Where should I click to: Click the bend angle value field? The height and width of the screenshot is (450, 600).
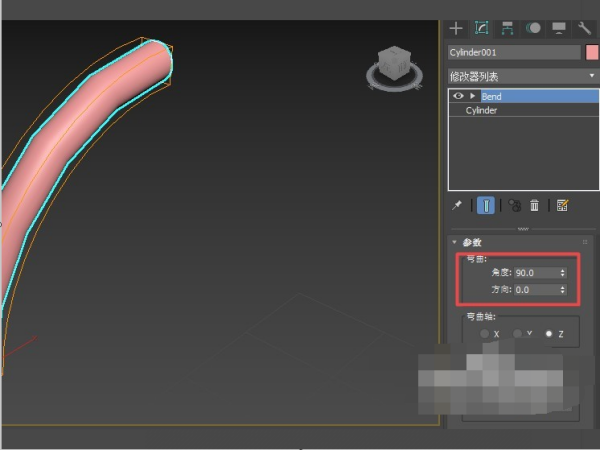(x=536, y=273)
